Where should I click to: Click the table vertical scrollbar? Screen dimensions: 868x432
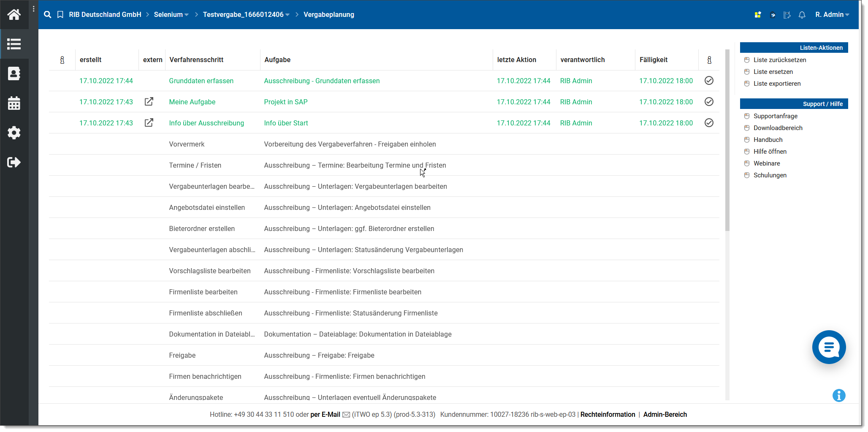point(727,140)
